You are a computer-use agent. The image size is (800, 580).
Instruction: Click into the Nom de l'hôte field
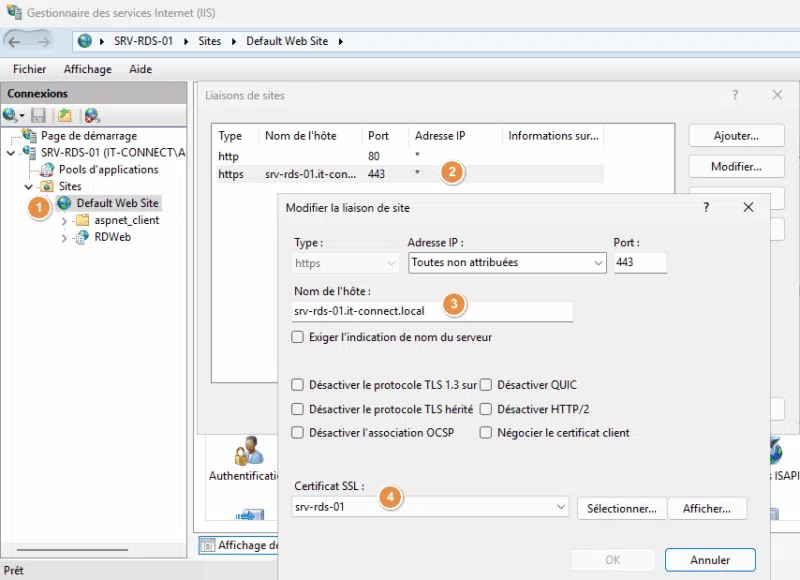(430, 311)
